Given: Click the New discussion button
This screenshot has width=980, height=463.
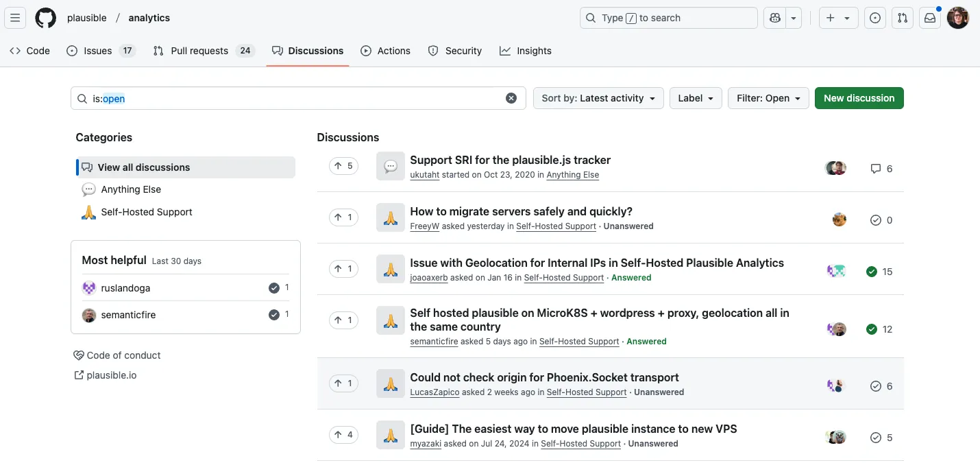Looking at the screenshot, I should tap(859, 98).
